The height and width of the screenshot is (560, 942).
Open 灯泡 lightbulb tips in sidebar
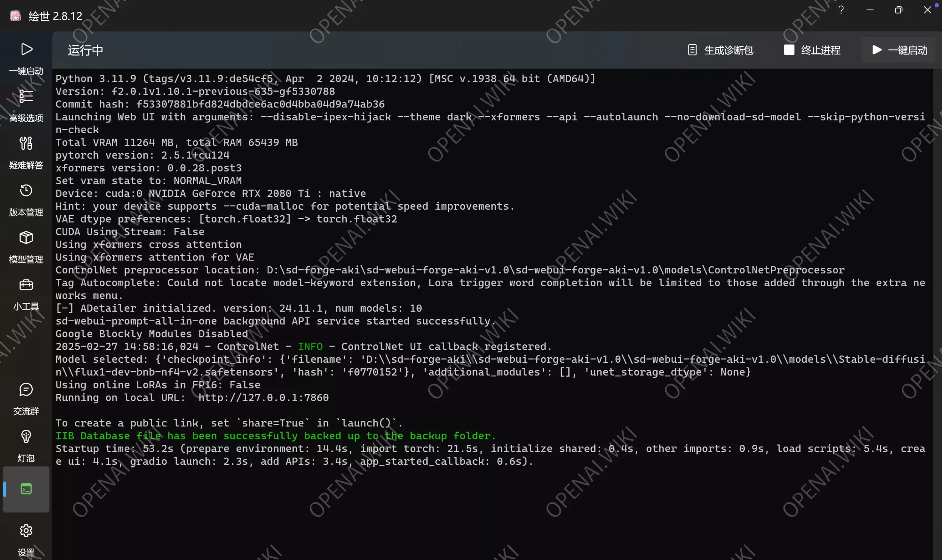coord(26,446)
